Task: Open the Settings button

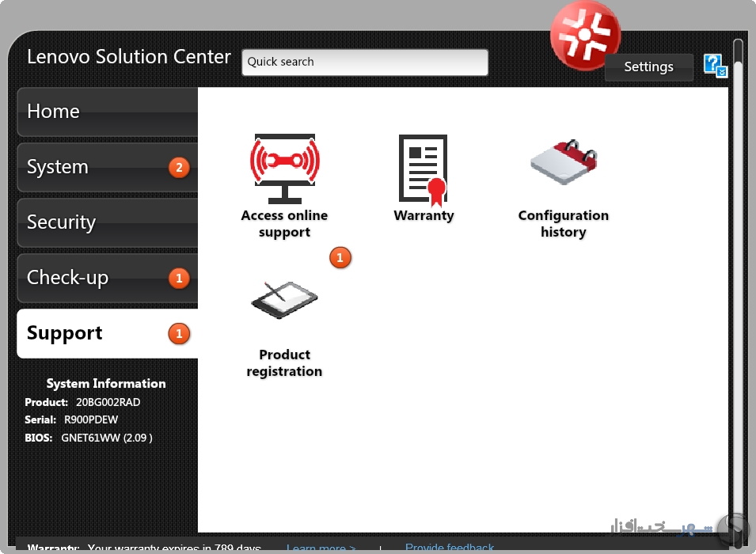Action: [648, 67]
